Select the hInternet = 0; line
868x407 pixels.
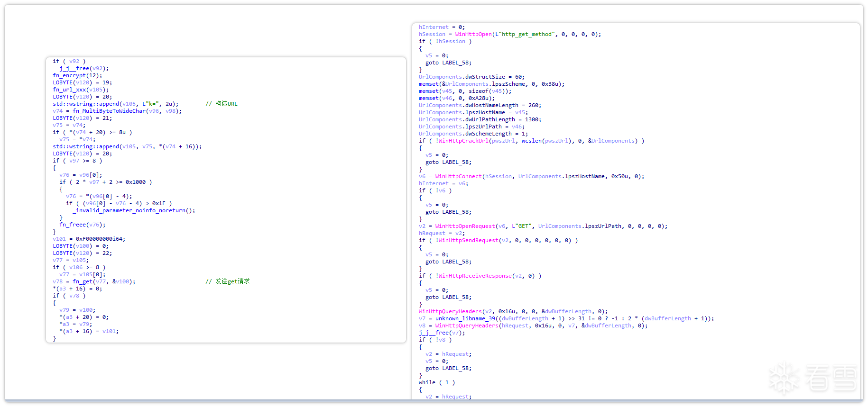(x=442, y=27)
